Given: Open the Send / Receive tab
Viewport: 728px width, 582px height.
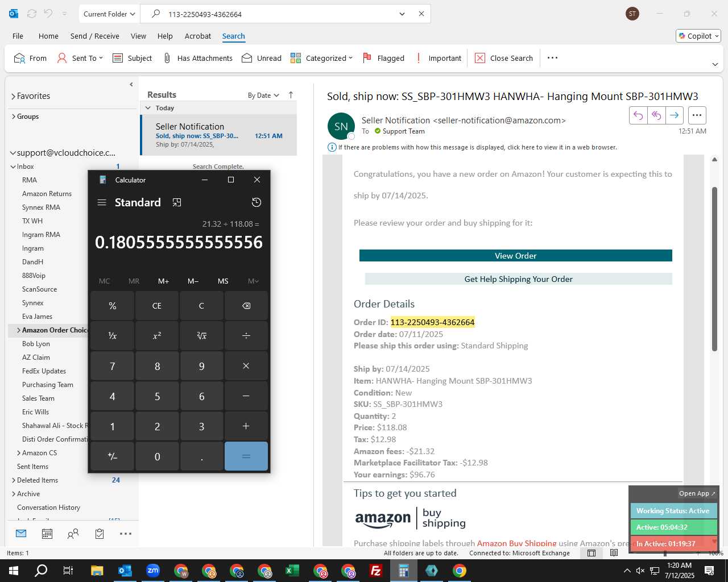Looking at the screenshot, I should pyautogui.click(x=95, y=36).
